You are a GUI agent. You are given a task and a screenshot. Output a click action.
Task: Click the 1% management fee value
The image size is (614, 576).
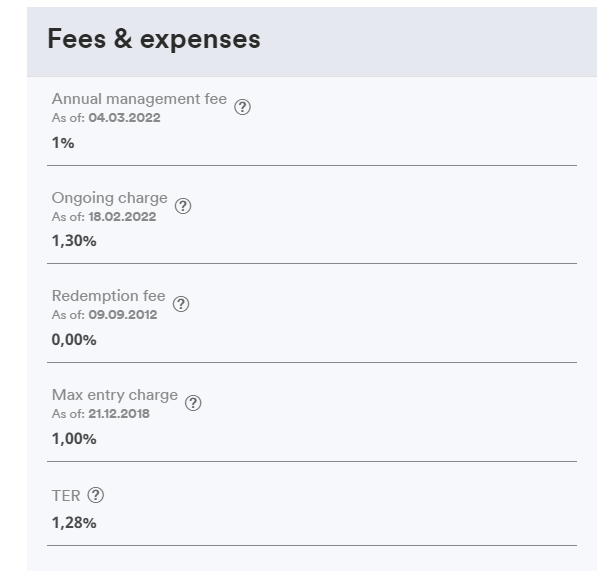click(x=63, y=143)
